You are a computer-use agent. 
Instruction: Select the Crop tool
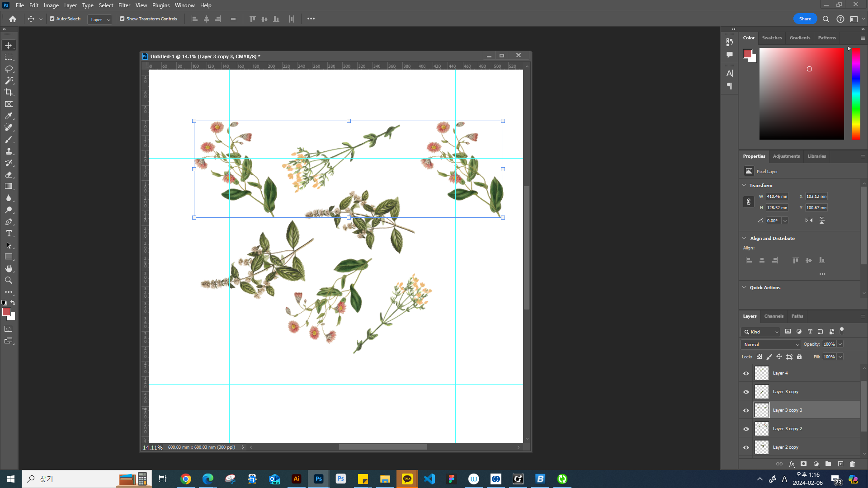9,92
